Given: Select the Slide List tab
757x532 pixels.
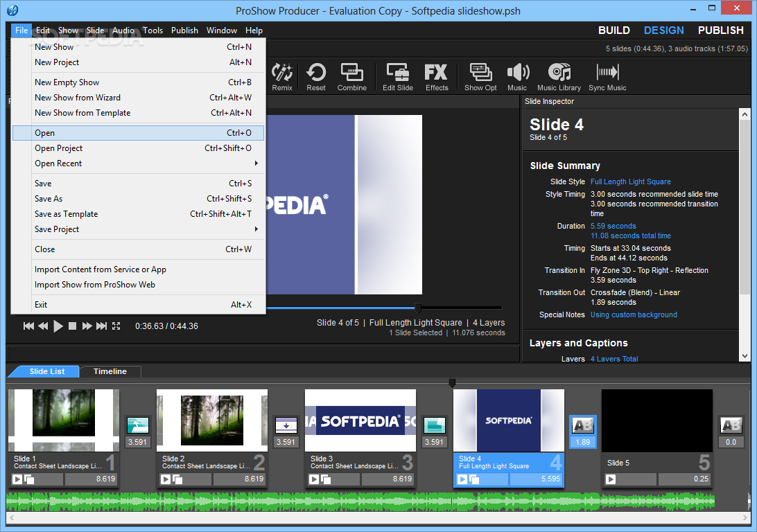Looking at the screenshot, I should (x=47, y=371).
